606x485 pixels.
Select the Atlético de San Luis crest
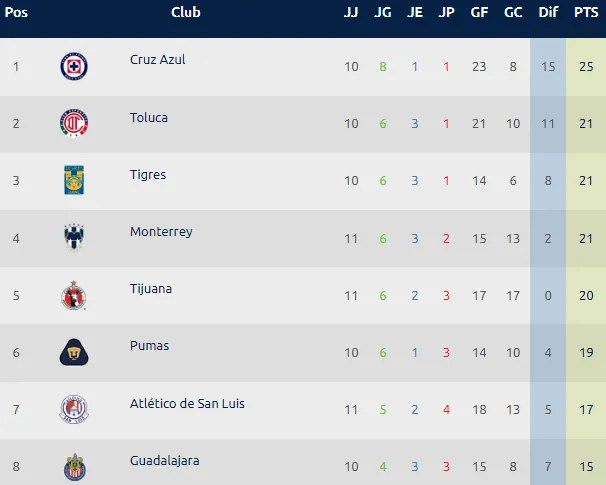point(75,409)
